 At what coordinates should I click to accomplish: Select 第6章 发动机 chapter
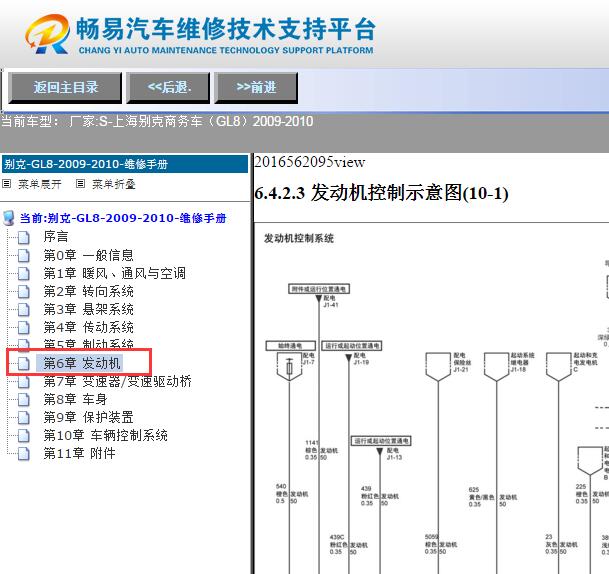tap(81, 363)
